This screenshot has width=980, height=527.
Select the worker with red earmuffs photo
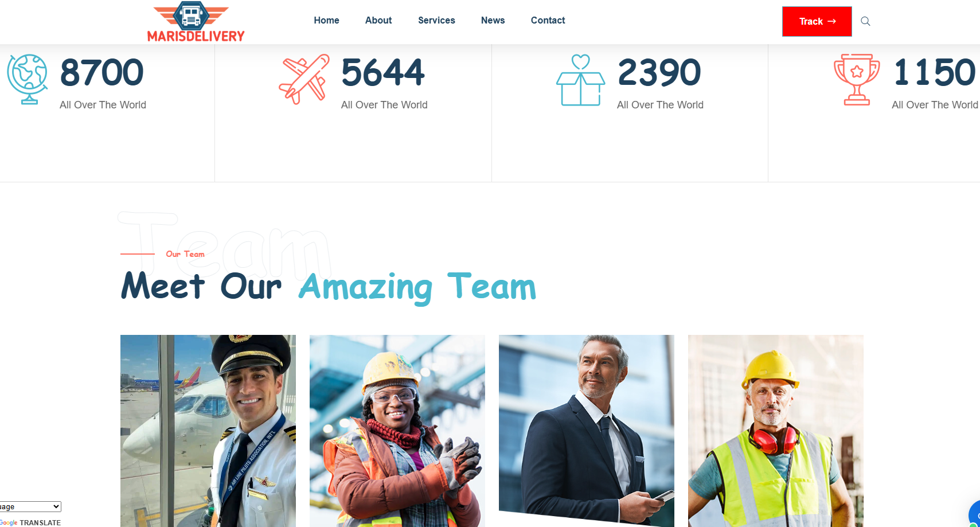click(776, 431)
